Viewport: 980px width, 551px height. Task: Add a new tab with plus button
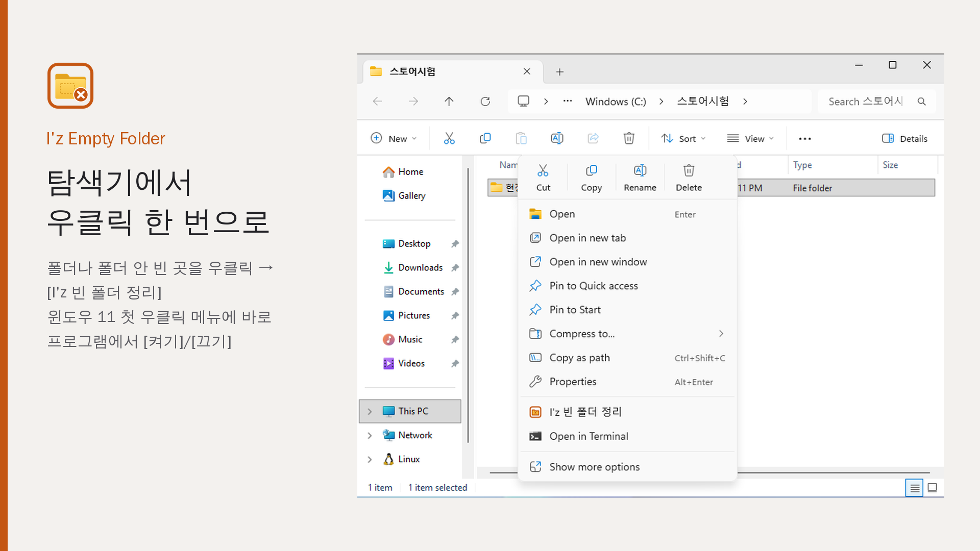click(560, 72)
